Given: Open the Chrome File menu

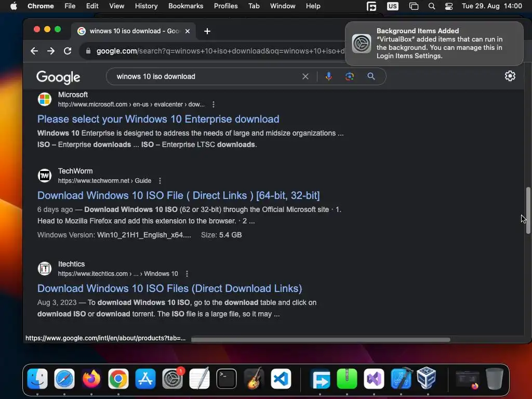Looking at the screenshot, I should pyautogui.click(x=70, y=6).
